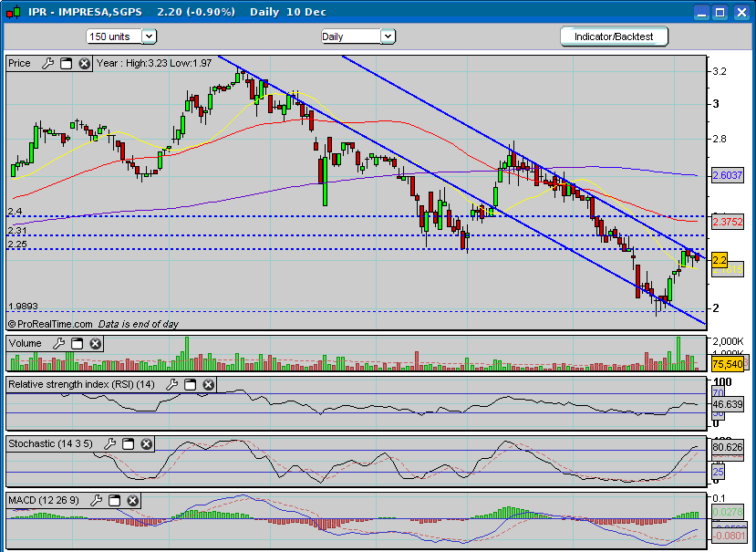Screen dimensions: 756x552
Task: Click the Indicator/Backtest button
Action: pyautogui.click(x=614, y=36)
